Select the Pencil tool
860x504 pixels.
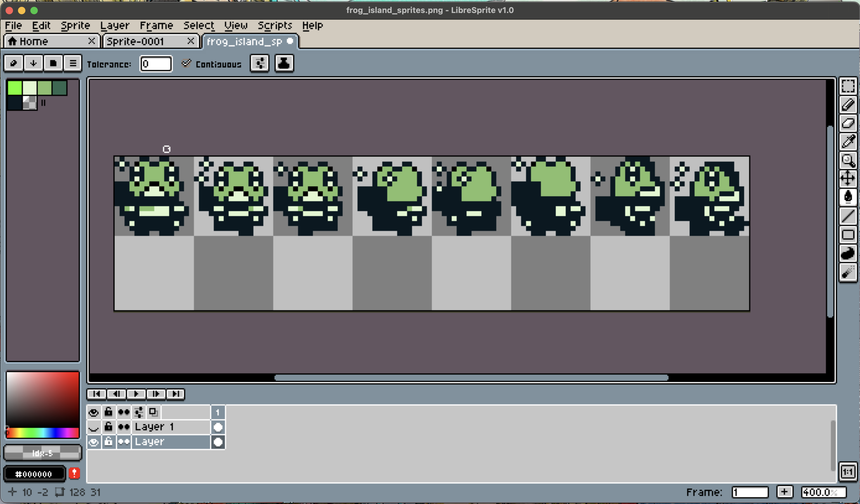pyautogui.click(x=848, y=105)
